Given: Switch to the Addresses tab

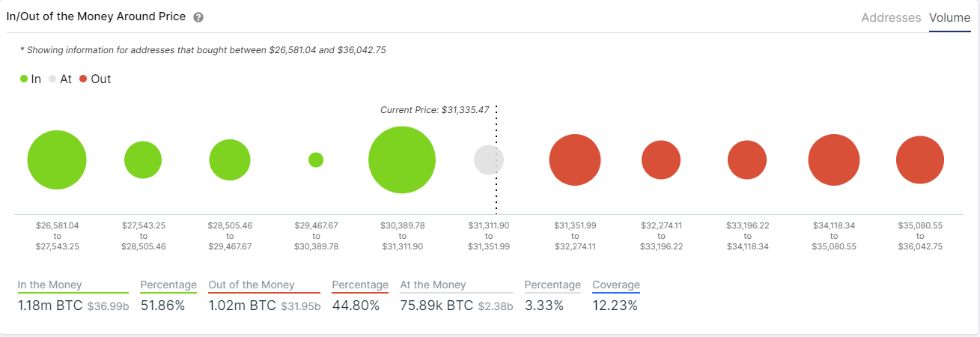Looking at the screenshot, I should [891, 18].
